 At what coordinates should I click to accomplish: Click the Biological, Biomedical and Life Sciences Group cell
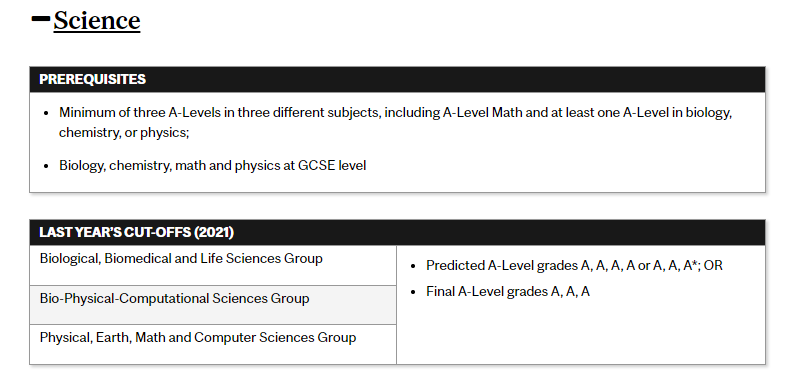[213, 266]
